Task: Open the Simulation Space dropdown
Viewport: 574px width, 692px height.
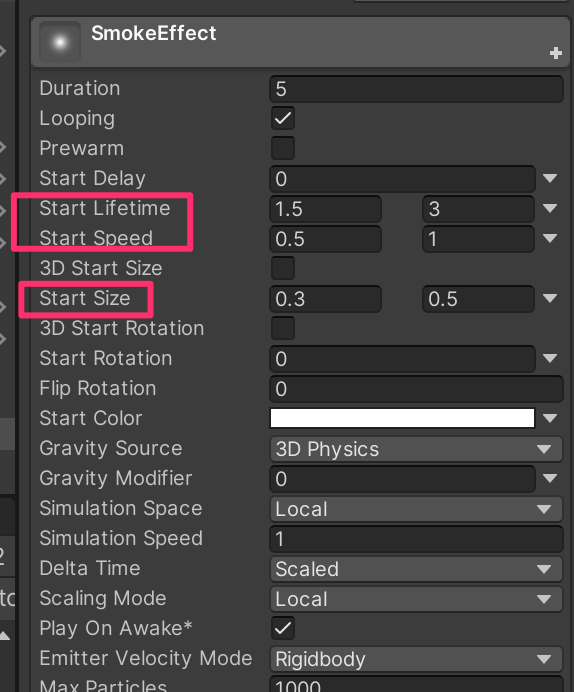Action: pyautogui.click(x=416, y=509)
